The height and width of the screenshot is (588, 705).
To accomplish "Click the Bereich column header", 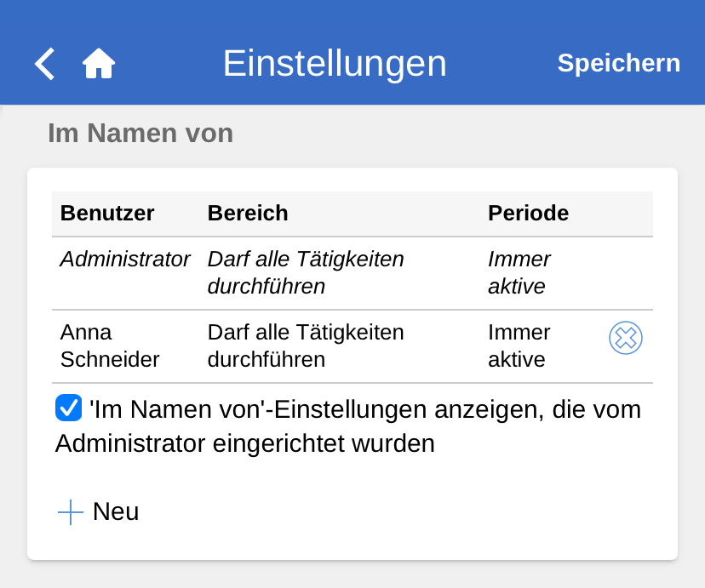I will tap(248, 213).
